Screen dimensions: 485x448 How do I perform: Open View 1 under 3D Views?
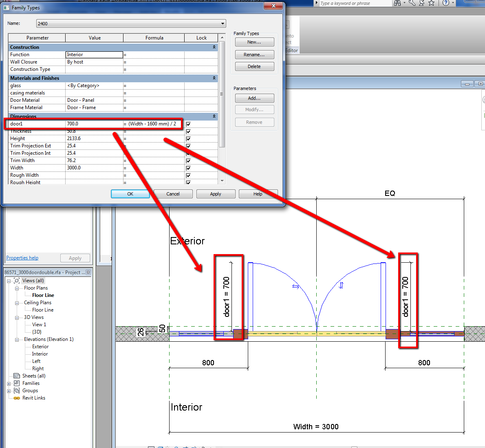point(39,325)
